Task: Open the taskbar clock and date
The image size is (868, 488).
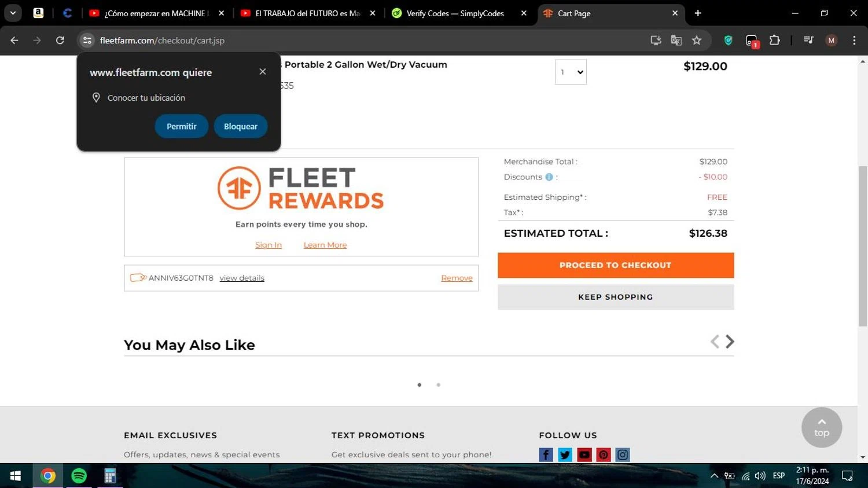Action: click(x=812, y=476)
